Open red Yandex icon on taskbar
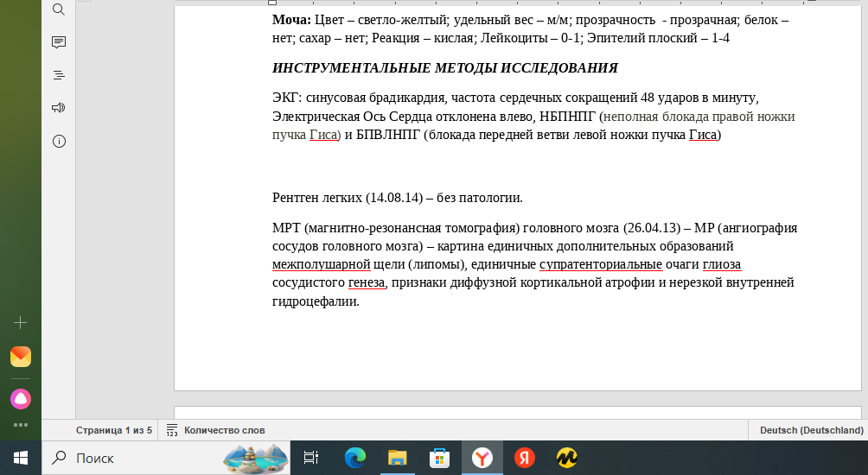Image resolution: width=868 pixels, height=475 pixels. (x=524, y=458)
